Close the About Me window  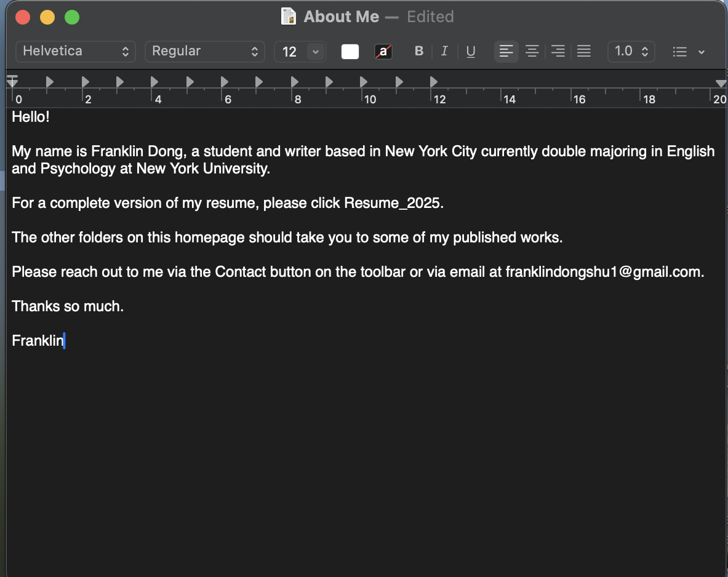23,17
